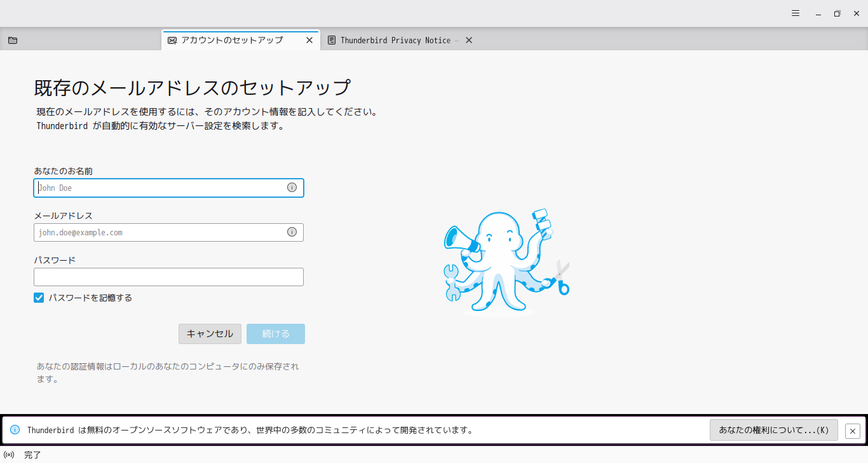This screenshot has height=463, width=868.
Task: Dismiss the open-source notification bar
Action: (852, 431)
